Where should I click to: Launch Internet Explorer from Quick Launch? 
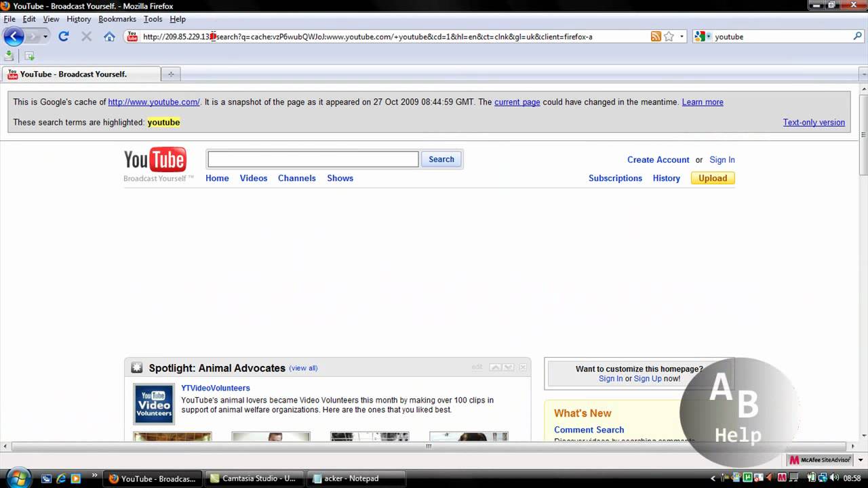pyautogui.click(x=61, y=479)
